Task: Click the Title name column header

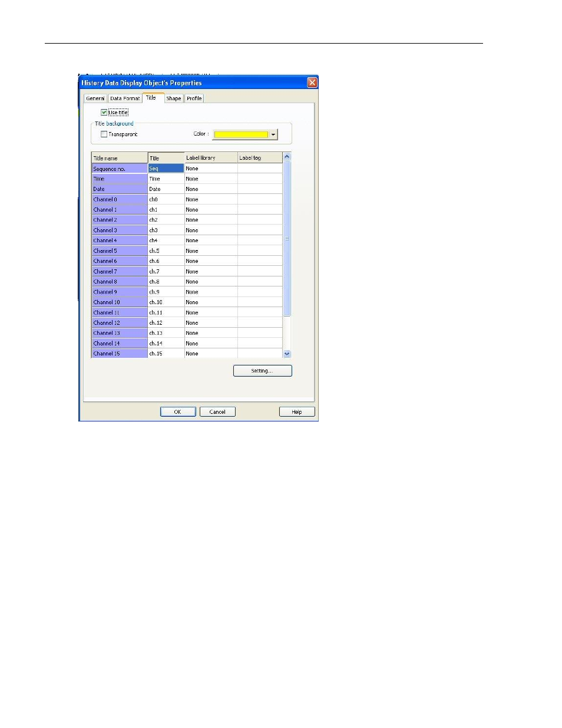Action: (x=120, y=158)
